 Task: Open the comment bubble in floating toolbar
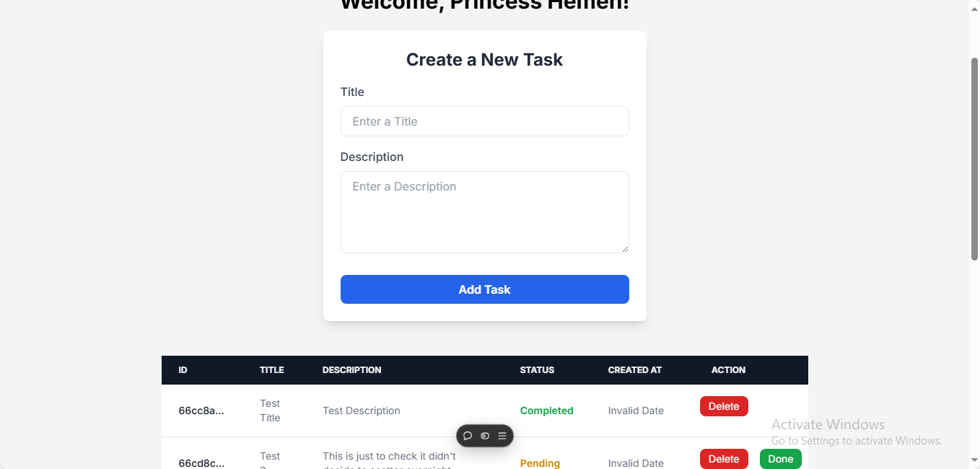468,436
